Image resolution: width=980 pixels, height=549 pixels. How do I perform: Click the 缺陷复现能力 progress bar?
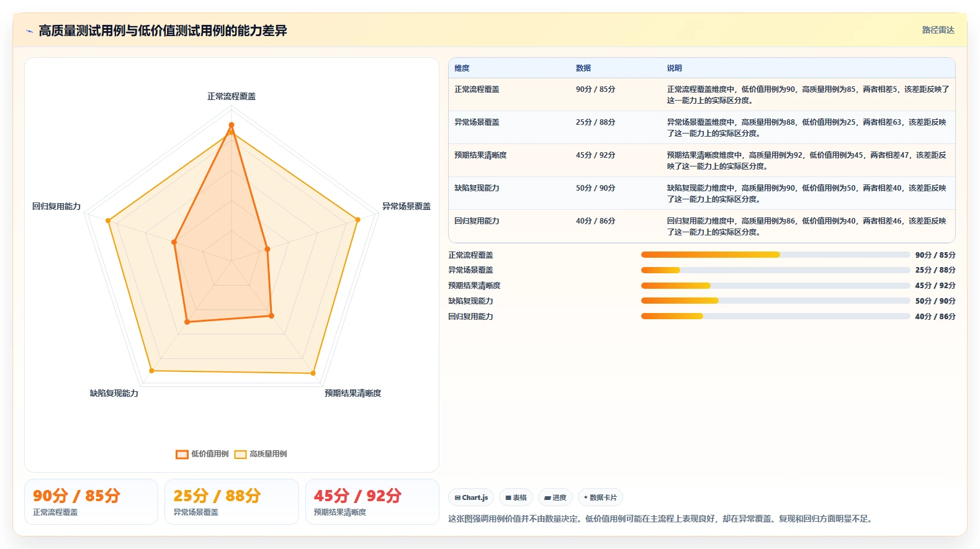tap(775, 301)
